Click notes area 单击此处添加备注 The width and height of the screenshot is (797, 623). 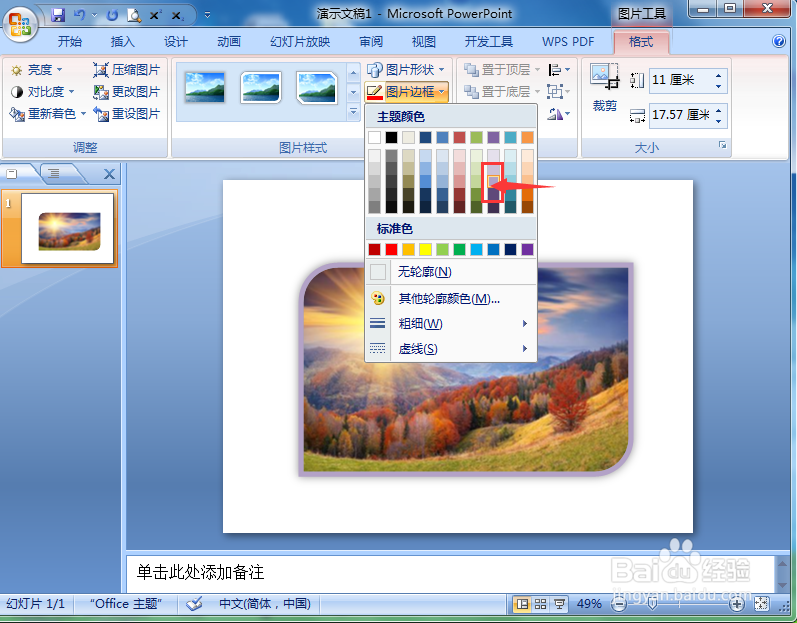[200, 573]
